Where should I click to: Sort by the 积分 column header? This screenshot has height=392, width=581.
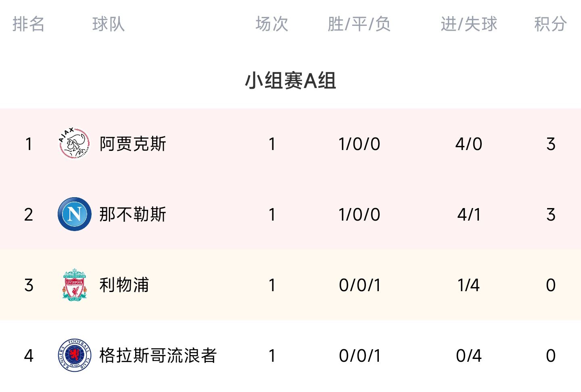click(x=550, y=24)
